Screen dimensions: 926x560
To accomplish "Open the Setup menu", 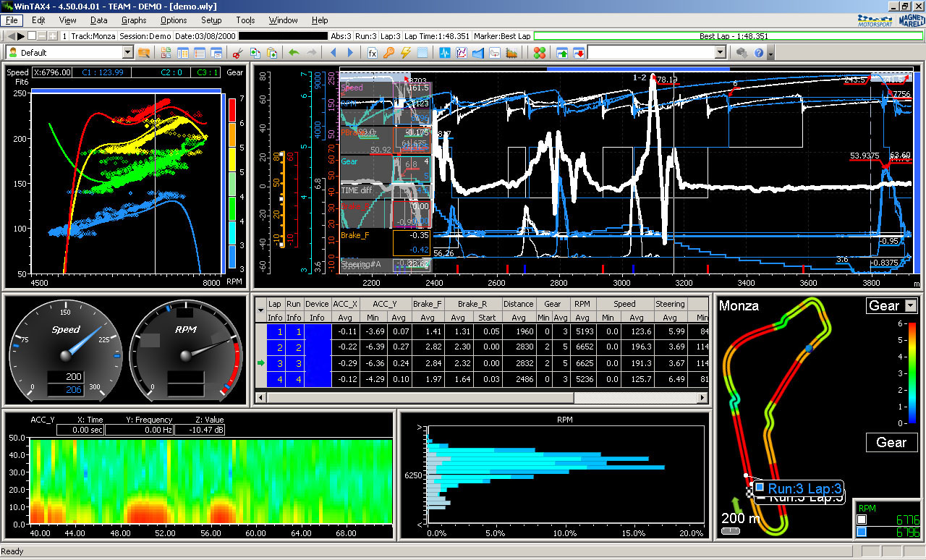I will (x=211, y=20).
